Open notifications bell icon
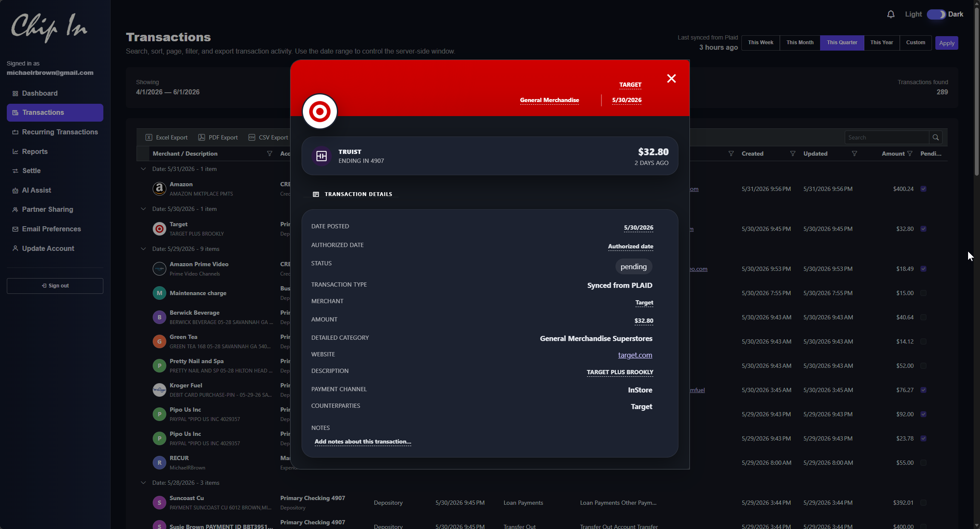This screenshot has width=980, height=529. click(x=891, y=14)
